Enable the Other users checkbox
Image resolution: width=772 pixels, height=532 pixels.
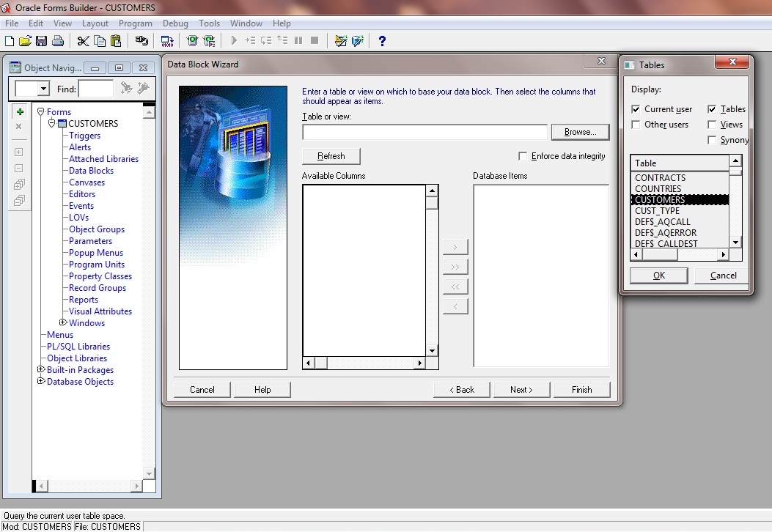(636, 125)
